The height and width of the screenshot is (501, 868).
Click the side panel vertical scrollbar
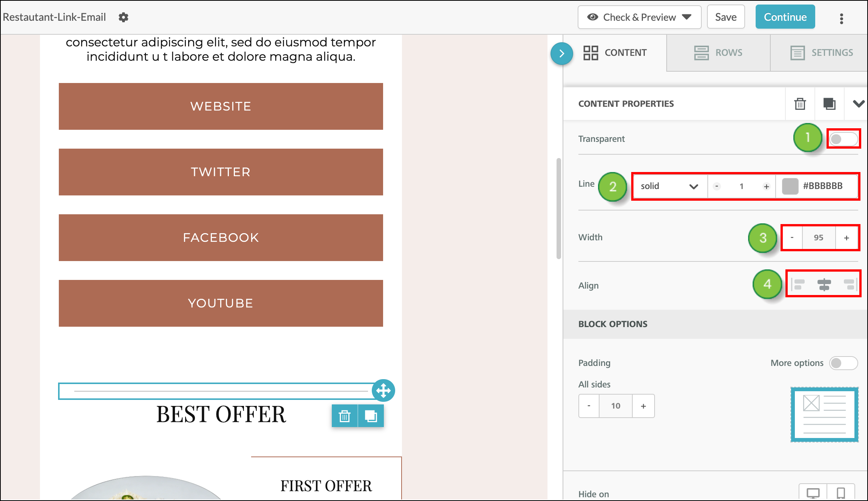pyautogui.click(x=559, y=209)
